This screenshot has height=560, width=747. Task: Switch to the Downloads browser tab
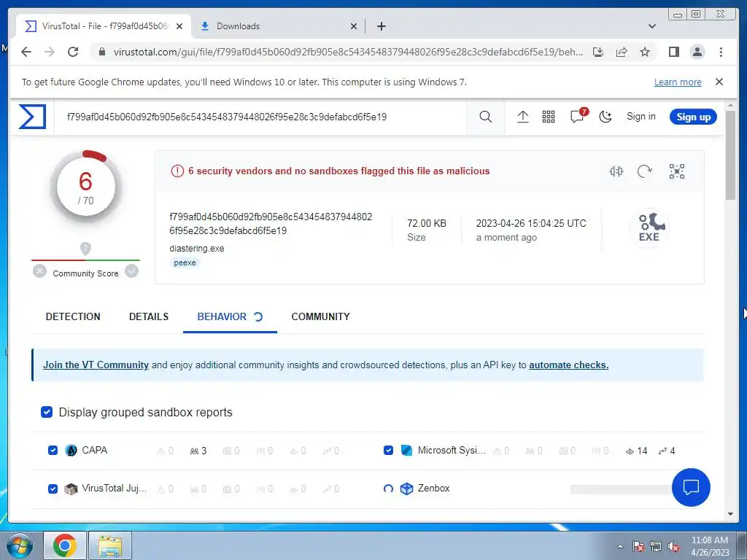[x=279, y=26]
